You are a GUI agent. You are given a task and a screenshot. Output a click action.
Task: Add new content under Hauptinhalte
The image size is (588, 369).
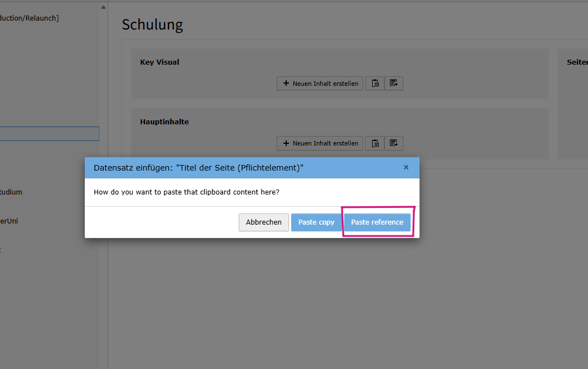click(320, 143)
